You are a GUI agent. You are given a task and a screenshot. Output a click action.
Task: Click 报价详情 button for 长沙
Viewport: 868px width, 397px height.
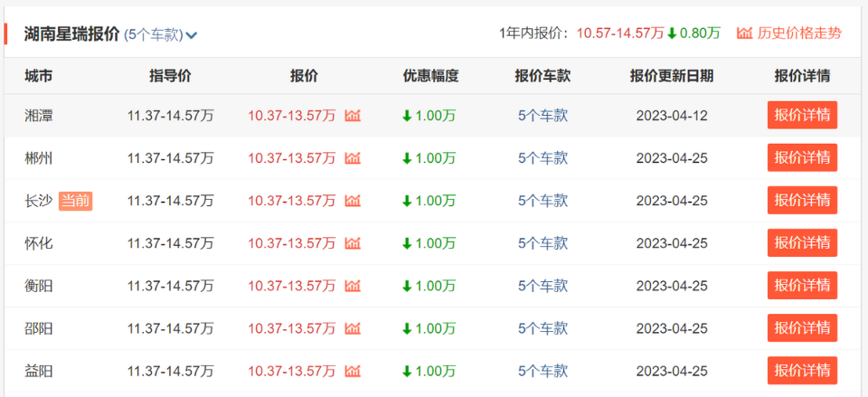[x=802, y=200]
